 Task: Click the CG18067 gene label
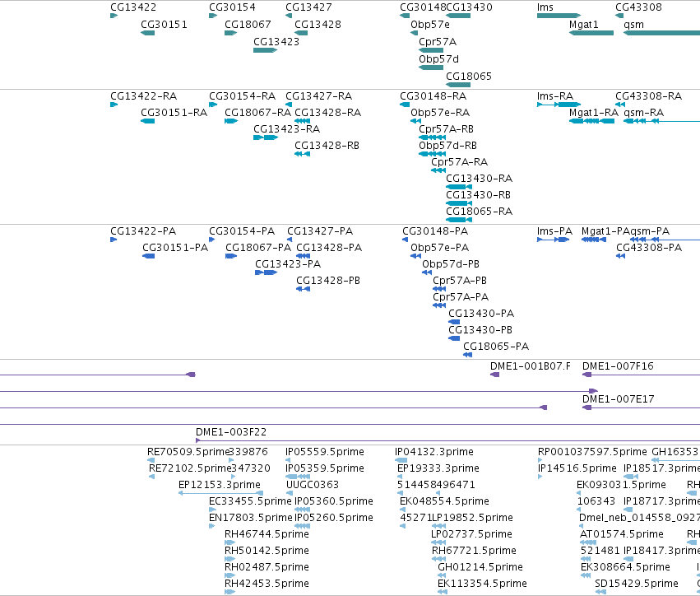pyautogui.click(x=248, y=25)
